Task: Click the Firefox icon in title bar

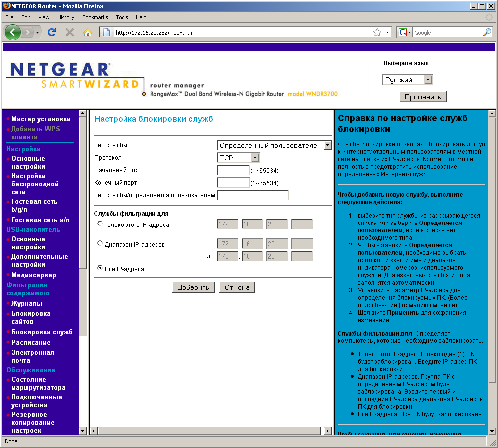Action: pyautogui.click(x=6, y=6)
